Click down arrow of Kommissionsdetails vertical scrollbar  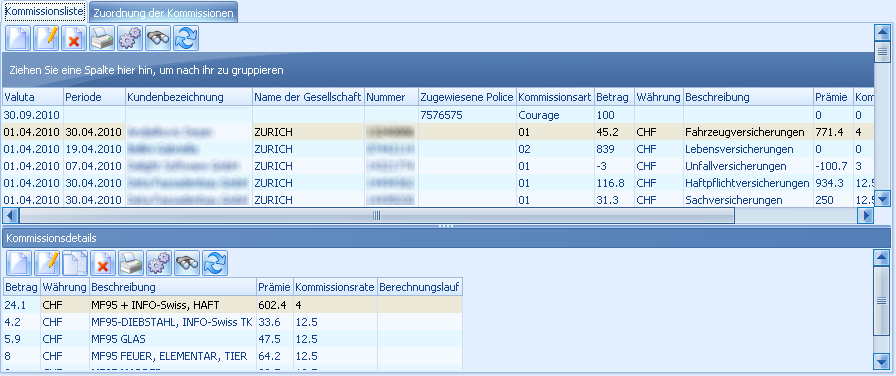point(882,362)
